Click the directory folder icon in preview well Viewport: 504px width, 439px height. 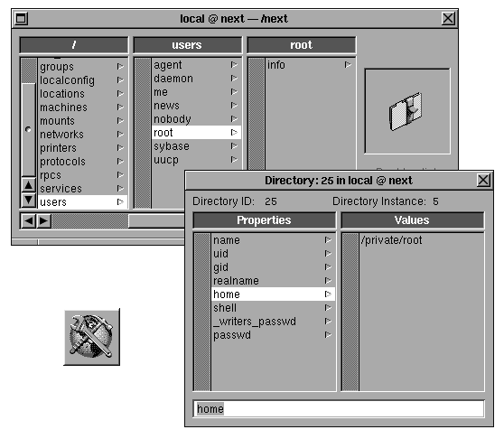(x=406, y=111)
